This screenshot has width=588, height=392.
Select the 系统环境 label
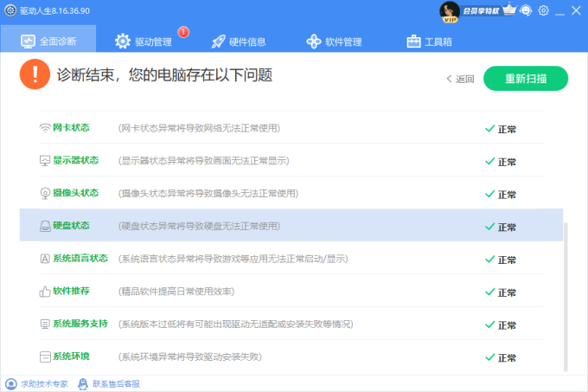coord(71,356)
